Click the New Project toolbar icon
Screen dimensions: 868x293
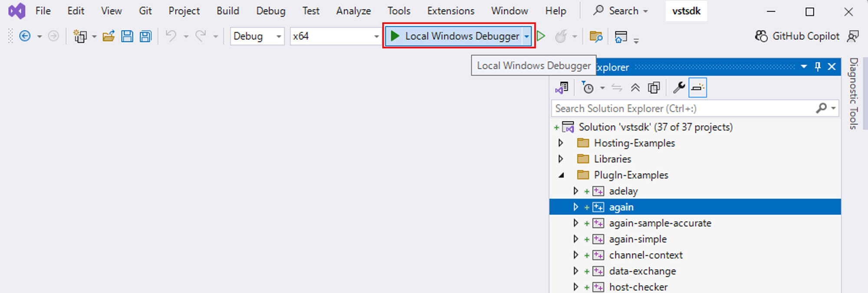[80, 36]
